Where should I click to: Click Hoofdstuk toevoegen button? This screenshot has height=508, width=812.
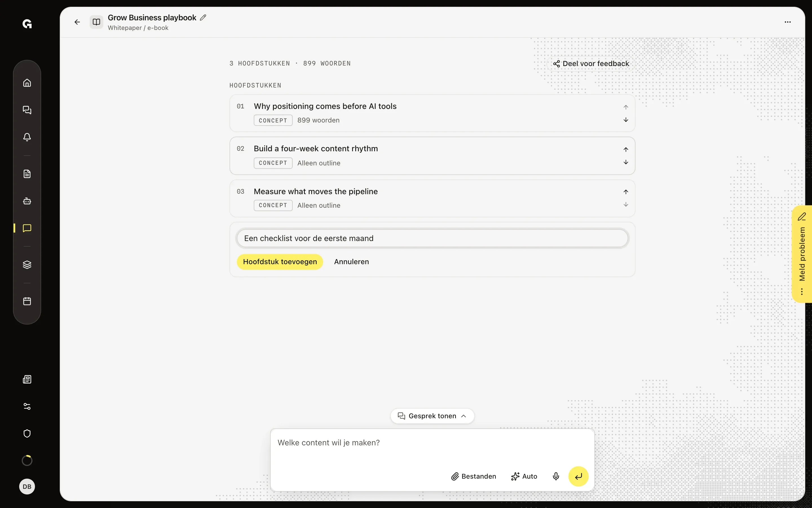point(280,262)
